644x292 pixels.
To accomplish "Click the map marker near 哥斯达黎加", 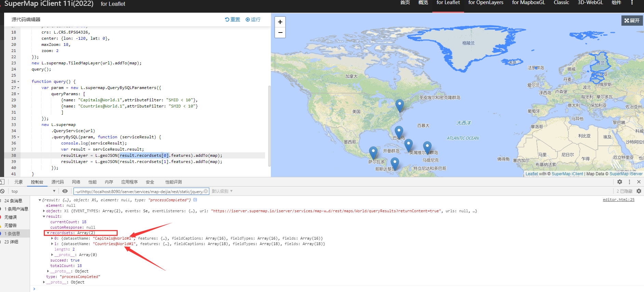I will [x=395, y=164].
